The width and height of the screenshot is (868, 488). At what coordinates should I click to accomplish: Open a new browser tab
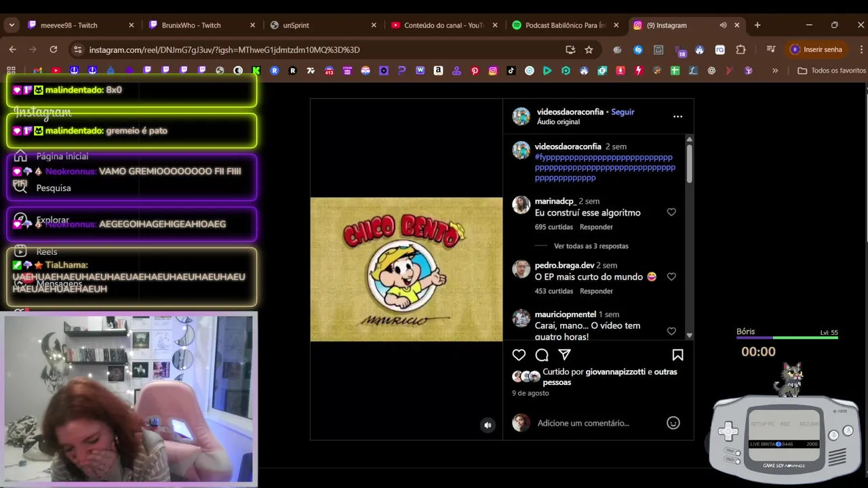(757, 25)
